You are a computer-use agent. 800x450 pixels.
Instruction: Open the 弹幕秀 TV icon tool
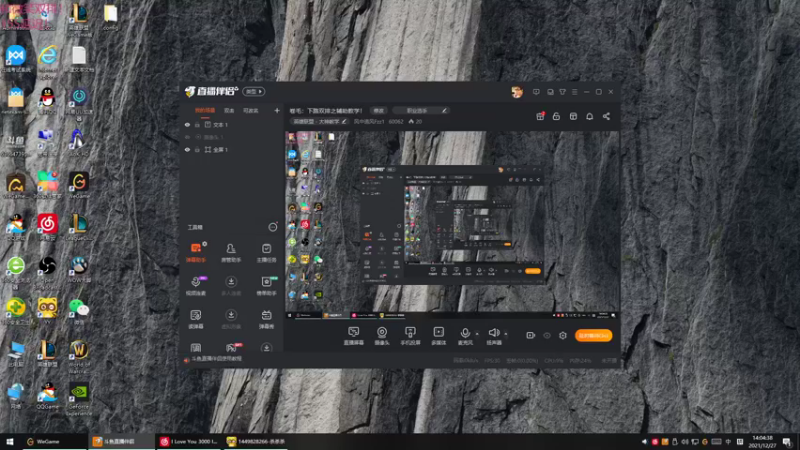tap(266, 319)
